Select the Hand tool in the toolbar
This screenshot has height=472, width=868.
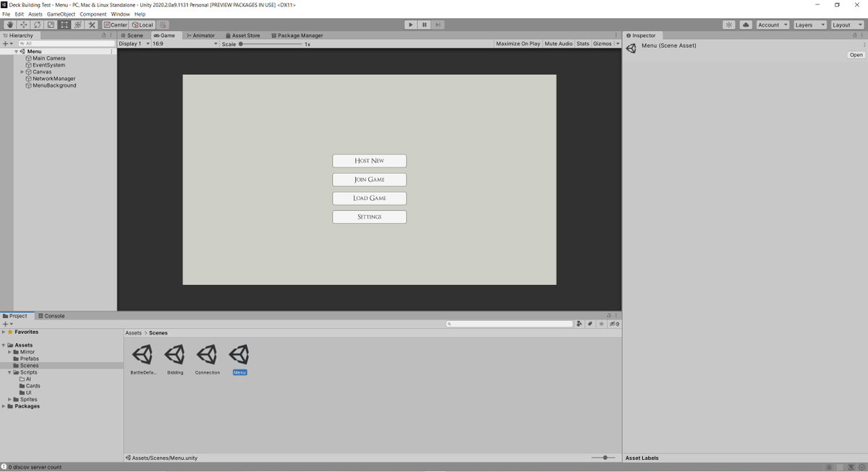9,25
